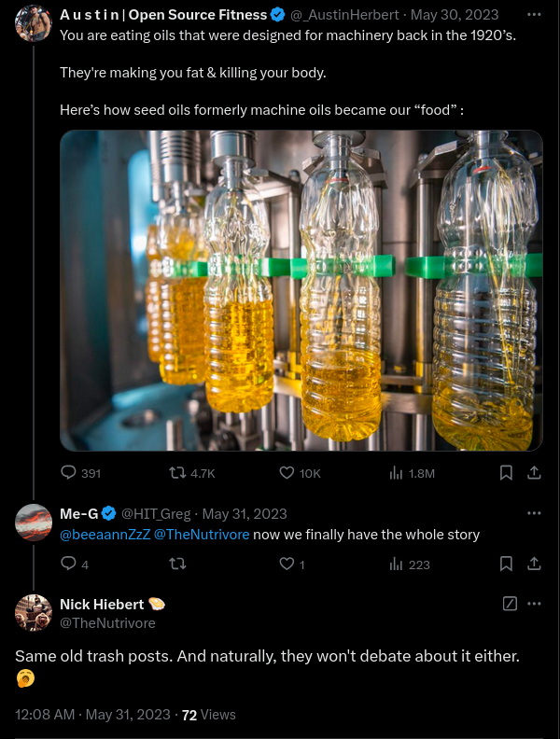Open more options on Nick Hiebert's tweet

tap(534, 604)
